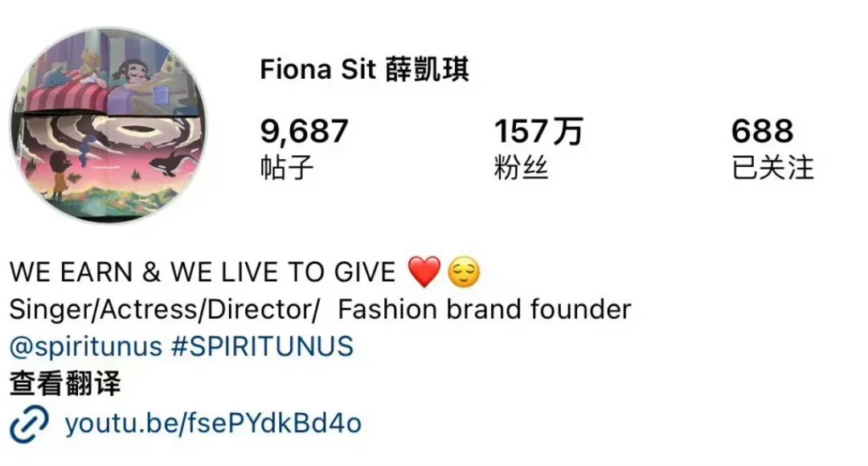868x466 pixels.
Task: Tap 查看翻译 to translate bio
Action: click(65, 383)
